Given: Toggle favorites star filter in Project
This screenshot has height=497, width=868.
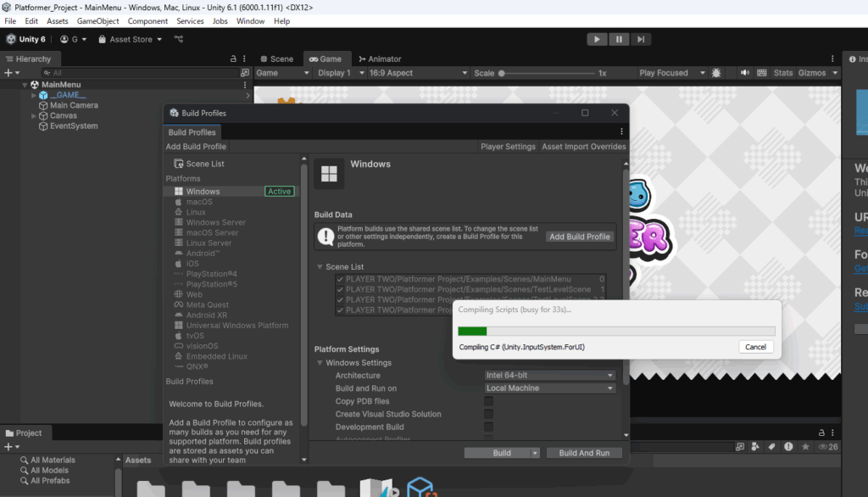Looking at the screenshot, I should click(x=805, y=447).
